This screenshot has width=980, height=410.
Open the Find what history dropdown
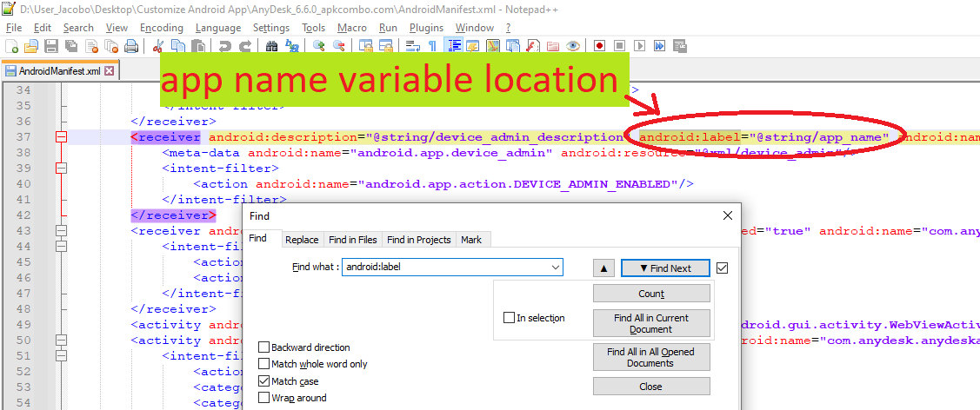[x=556, y=268]
